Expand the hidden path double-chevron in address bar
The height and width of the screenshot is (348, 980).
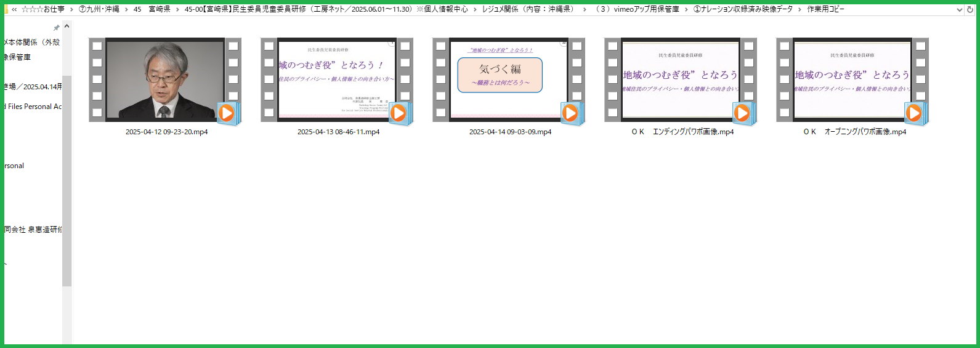(x=14, y=9)
